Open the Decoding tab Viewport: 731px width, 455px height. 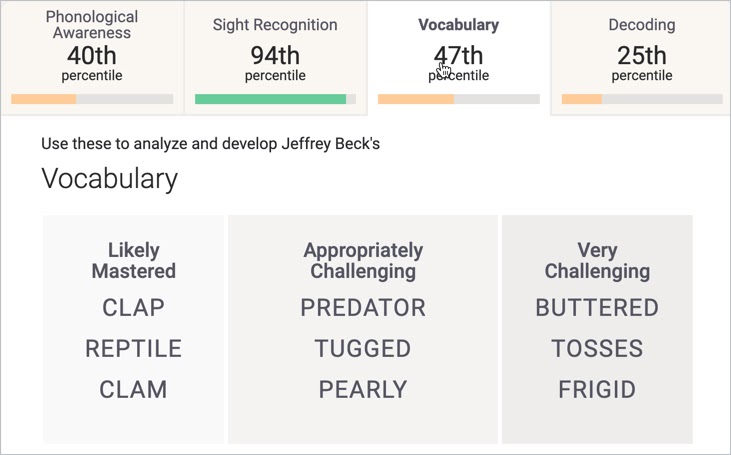pyautogui.click(x=641, y=57)
